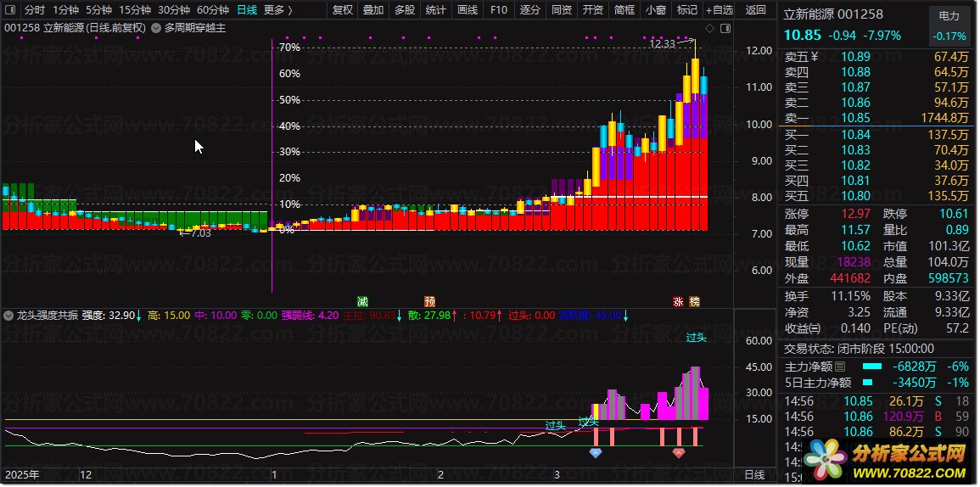Click red diamond signal marker
The height and width of the screenshot is (487, 980).
coord(678,452)
